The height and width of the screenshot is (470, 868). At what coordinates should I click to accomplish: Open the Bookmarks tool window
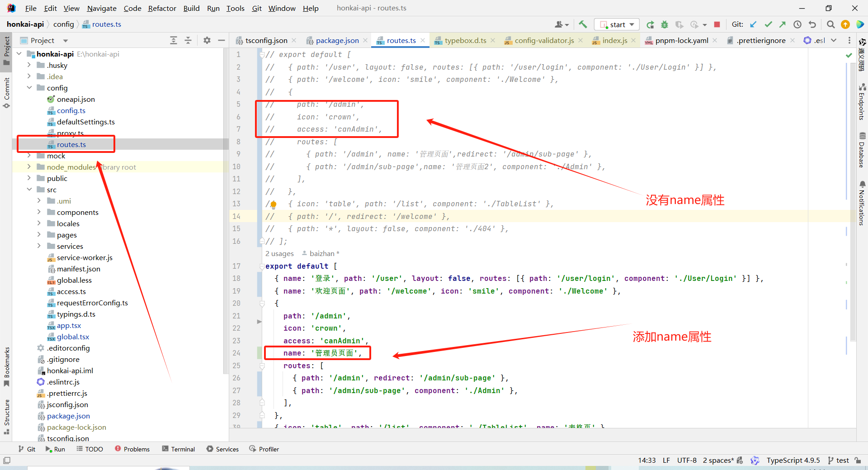point(6,366)
